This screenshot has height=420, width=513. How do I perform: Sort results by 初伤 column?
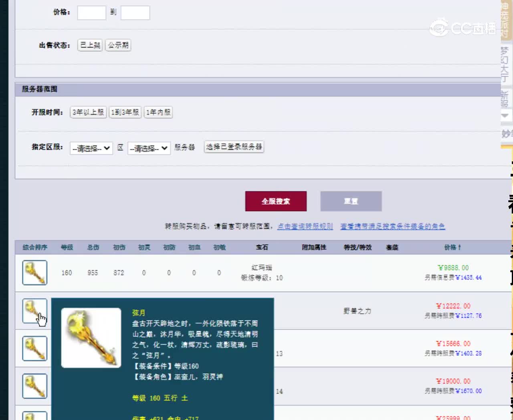coord(119,247)
